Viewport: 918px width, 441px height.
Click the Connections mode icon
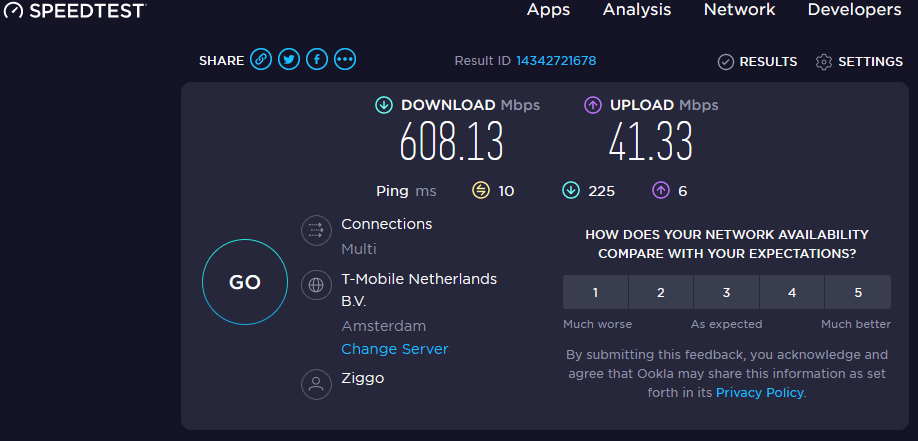pyautogui.click(x=316, y=231)
